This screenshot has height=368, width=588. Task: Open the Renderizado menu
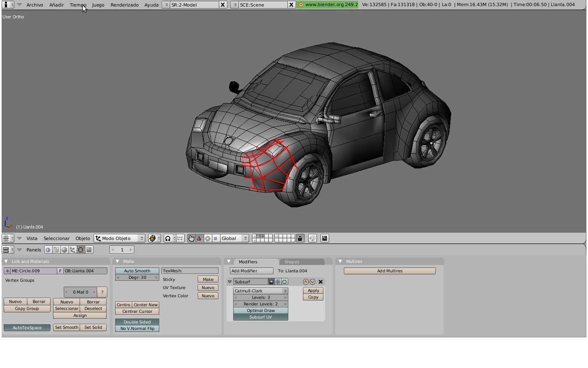(125, 5)
